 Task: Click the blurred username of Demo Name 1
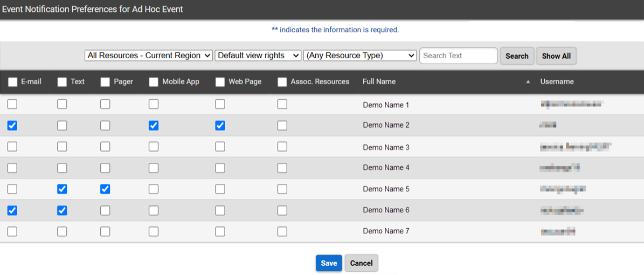pyautogui.click(x=571, y=105)
